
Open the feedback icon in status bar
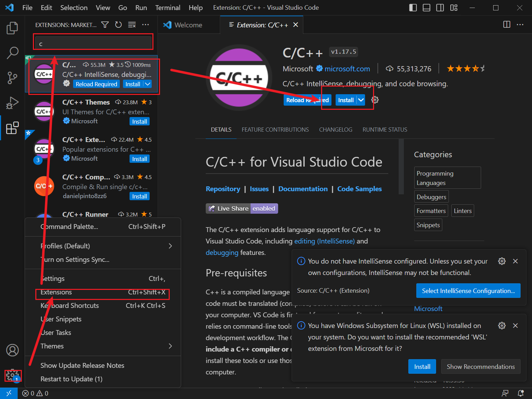pyautogui.click(x=505, y=393)
